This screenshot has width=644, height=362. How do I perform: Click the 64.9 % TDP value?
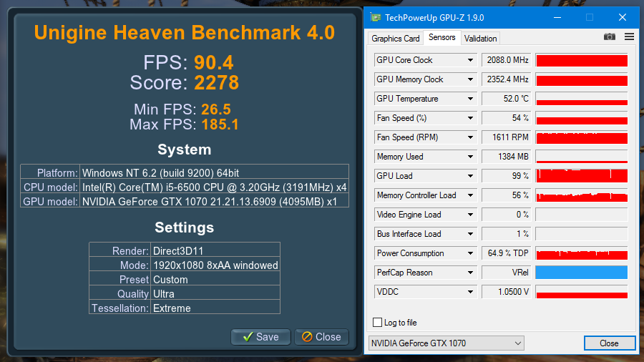pyautogui.click(x=507, y=253)
